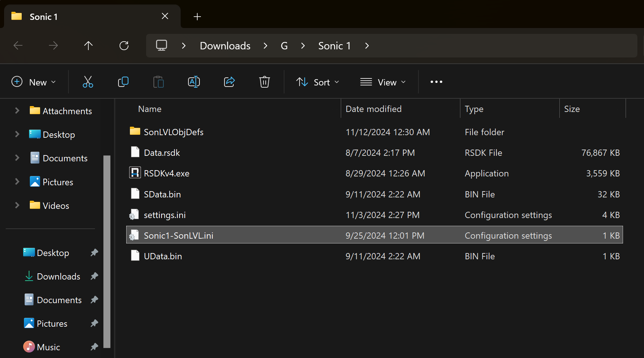Click the Copy icon in the toolbar
This screenshot has width=644, height=358.
[x=123, y=82]
